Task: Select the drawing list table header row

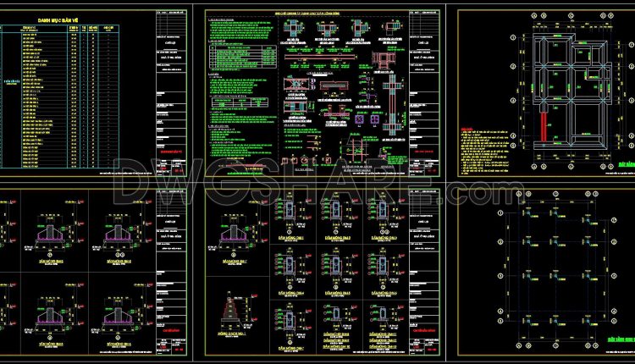Action: pos(59,28)
